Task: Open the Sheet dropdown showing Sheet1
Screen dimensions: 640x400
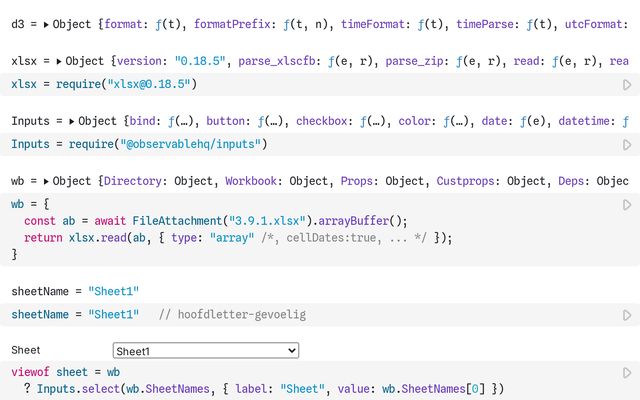Action: (205, 351)
